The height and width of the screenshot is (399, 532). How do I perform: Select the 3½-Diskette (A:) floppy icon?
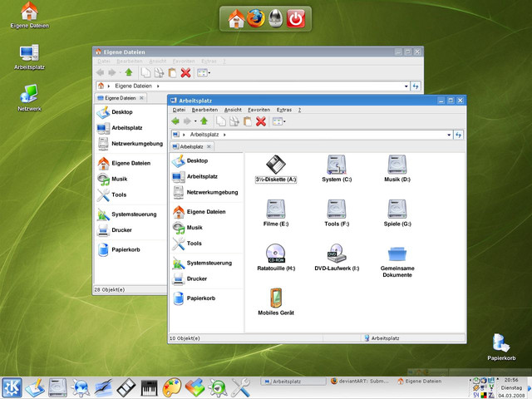pyautogui.click(x=275, y=164)
